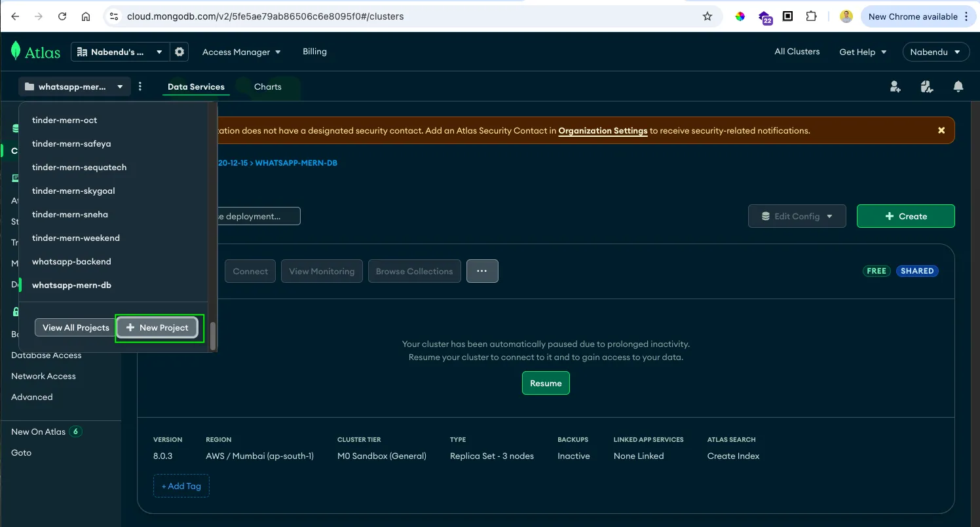The image size is (980, 527).
Task: Open the Chrome extensions puzzle icon
Action: [811, 16]
